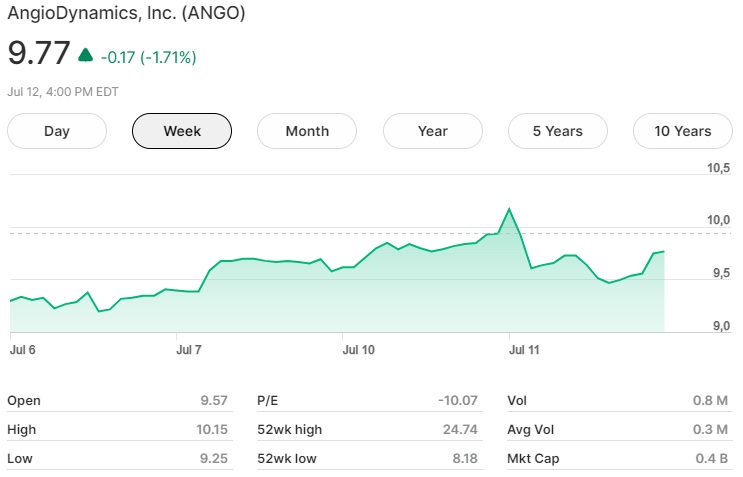Click the Open value 9.57
Screen dimensions: 743x477
214,401
